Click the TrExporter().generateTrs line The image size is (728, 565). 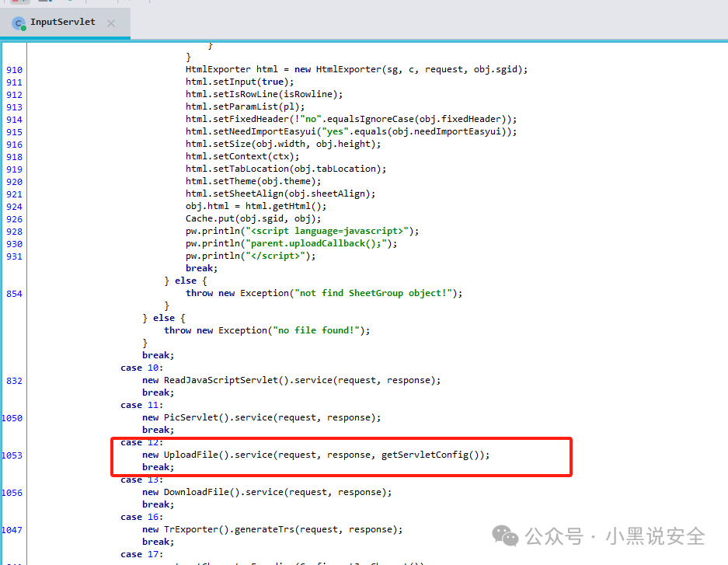[273, 529]
